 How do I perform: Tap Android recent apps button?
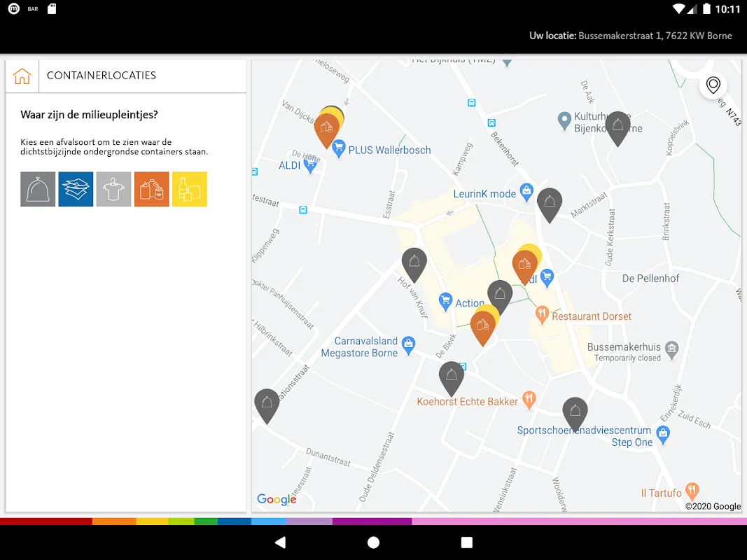point(467,542)
